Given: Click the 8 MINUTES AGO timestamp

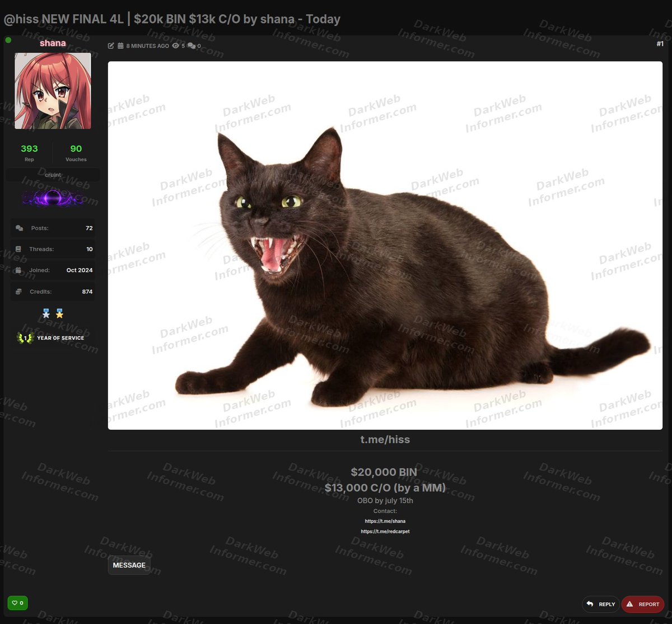Looking at the screenshot, I should (x=147, y=46).
